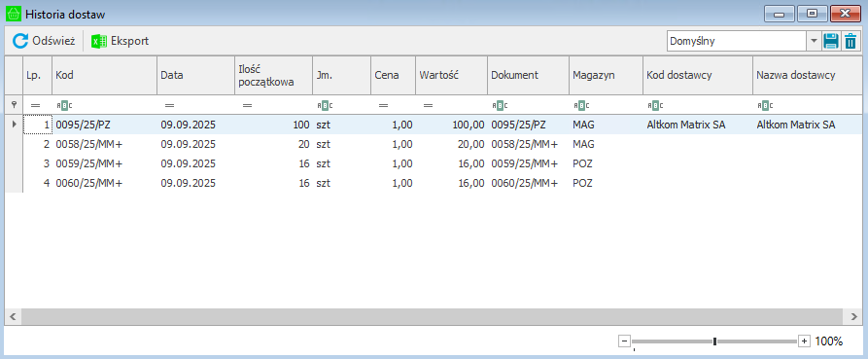
Task: Click the Lp. cell of row 1
Action: pos(38,125)
